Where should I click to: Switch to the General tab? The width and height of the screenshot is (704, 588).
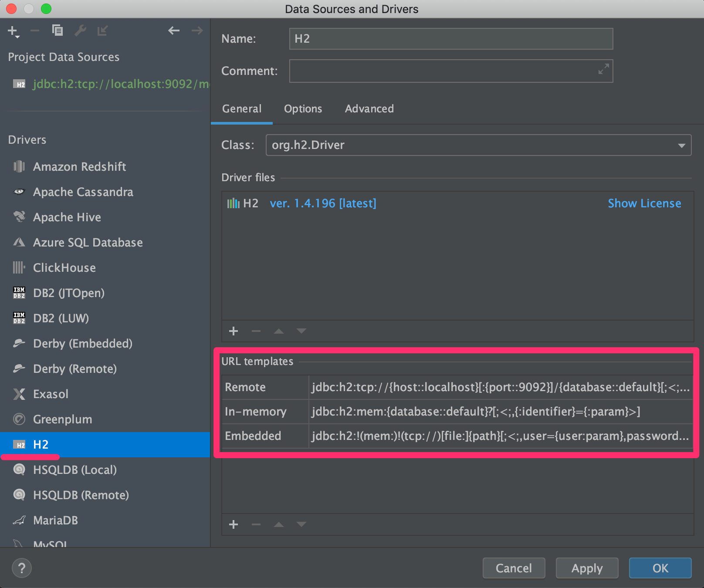point(242,109)
